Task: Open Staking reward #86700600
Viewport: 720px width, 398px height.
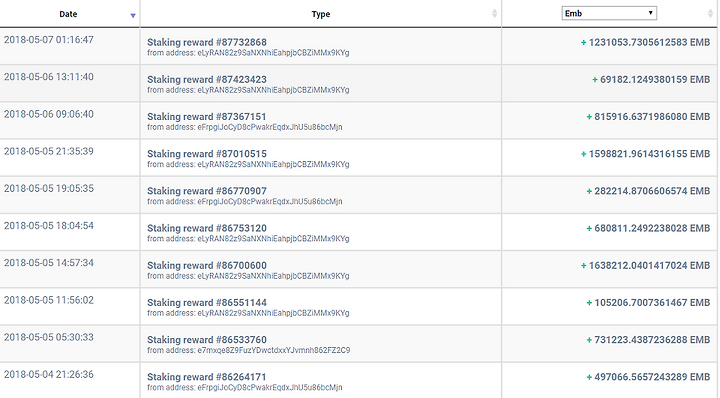Action: (x=207, y=265)
